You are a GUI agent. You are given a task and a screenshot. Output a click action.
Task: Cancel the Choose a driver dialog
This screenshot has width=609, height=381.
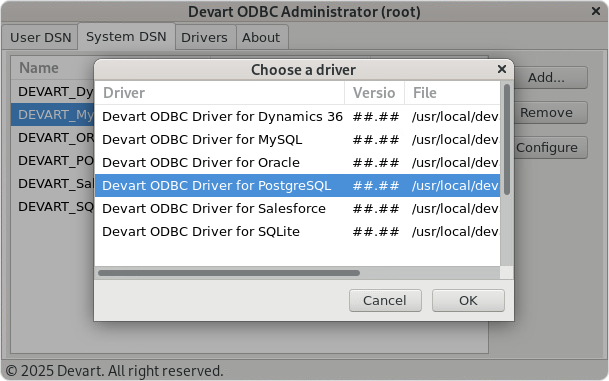click(385, 300)
